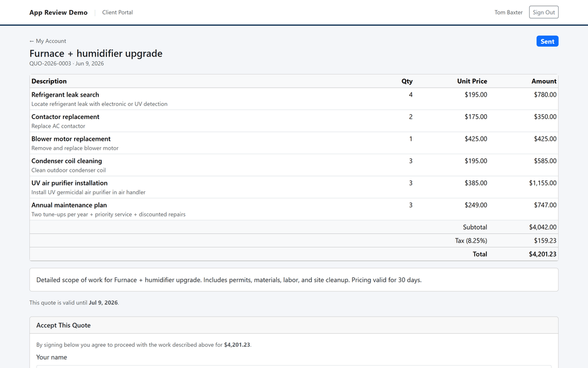The image size is (588, 368).
Task: Click the Replace AC contactor description
Action: coord(58,126)
